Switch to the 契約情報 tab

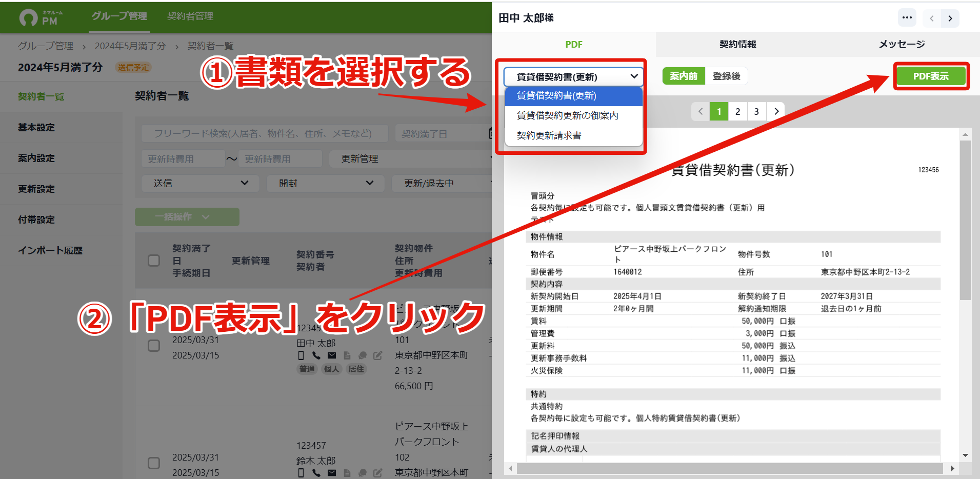tap(737, 45)
